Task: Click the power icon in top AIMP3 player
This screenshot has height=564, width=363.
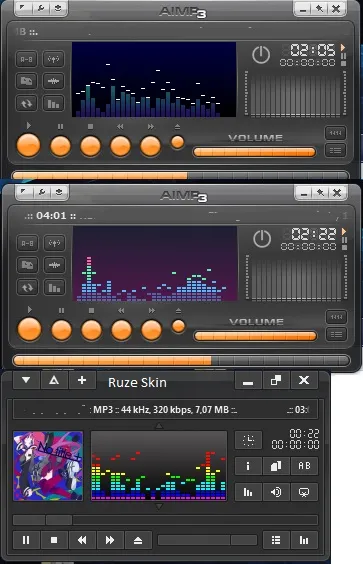Action: pyautogui.click(x=261, y=55)
